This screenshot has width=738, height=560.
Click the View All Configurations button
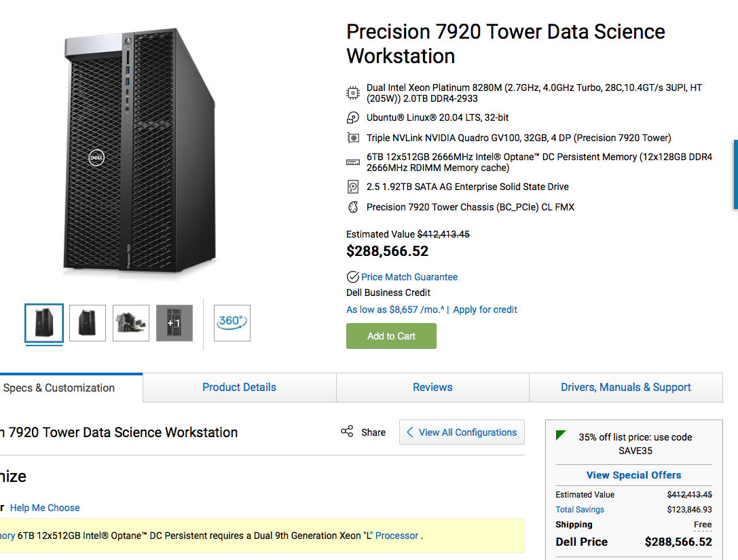coord(462,432)
